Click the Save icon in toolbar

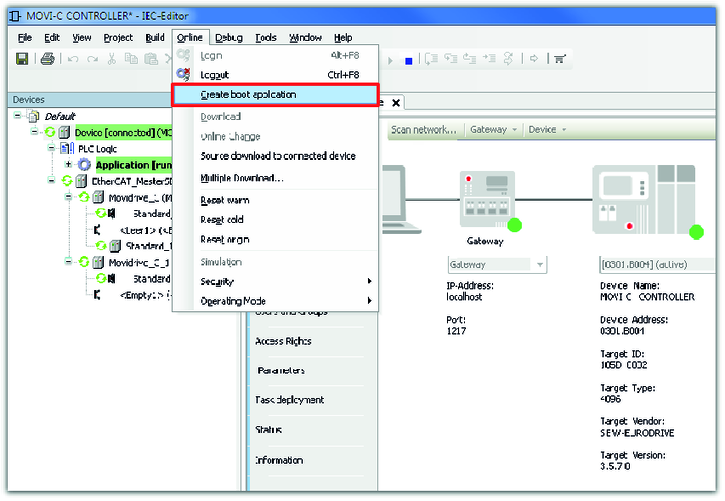(21, 59)
